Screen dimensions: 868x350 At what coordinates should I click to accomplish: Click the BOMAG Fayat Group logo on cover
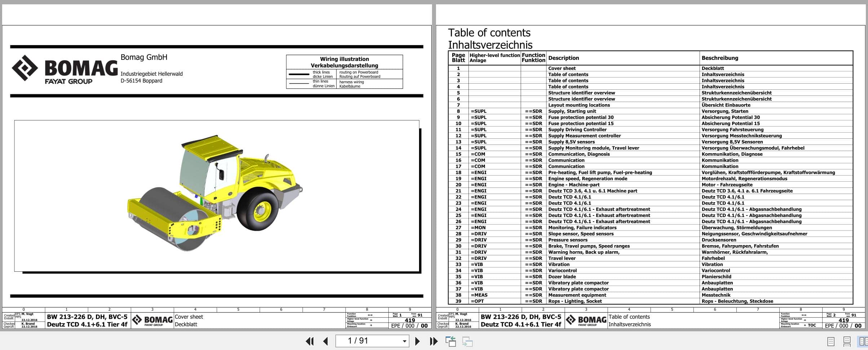coord(65,70)
